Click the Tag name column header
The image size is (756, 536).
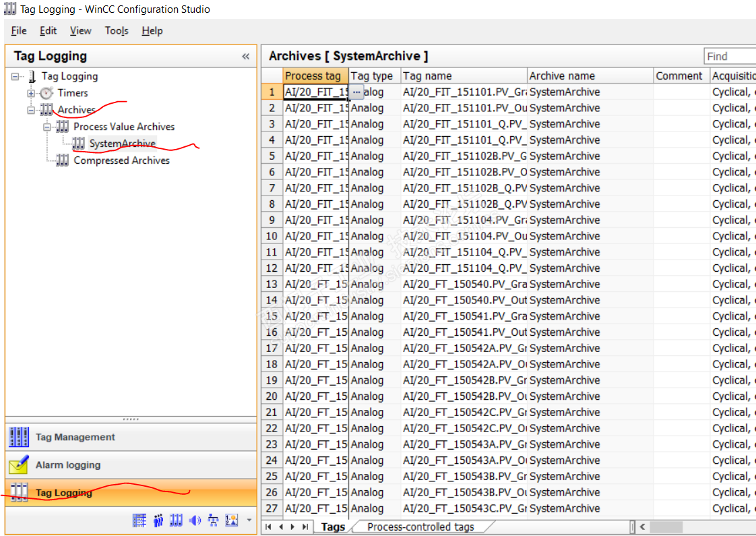pos(464,76)
